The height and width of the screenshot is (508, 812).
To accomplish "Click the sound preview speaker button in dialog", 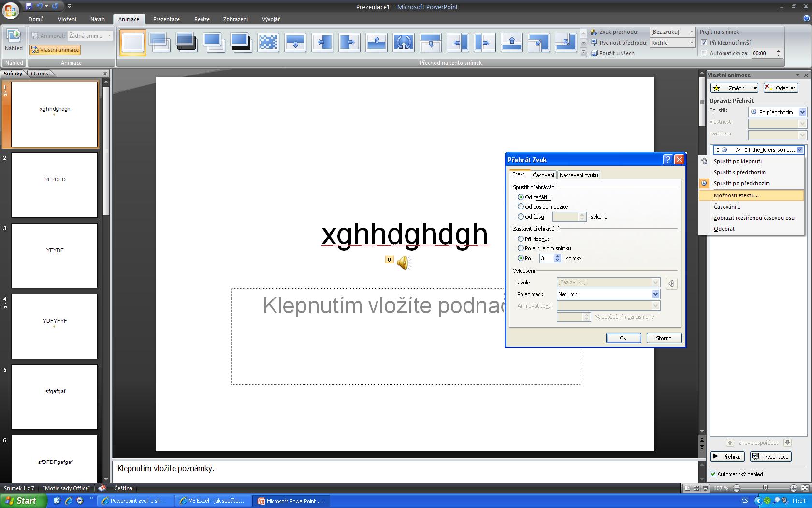I will 671,284.
